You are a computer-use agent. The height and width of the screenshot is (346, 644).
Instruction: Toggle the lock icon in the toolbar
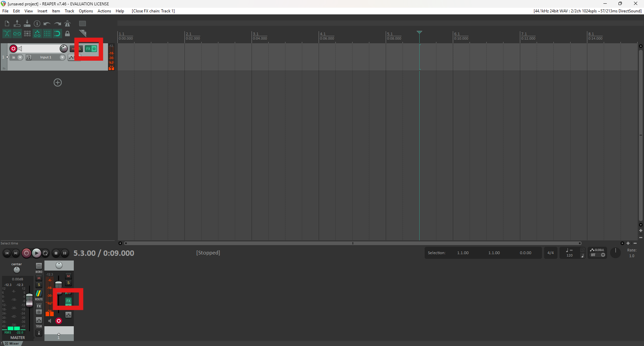(67, 34)
